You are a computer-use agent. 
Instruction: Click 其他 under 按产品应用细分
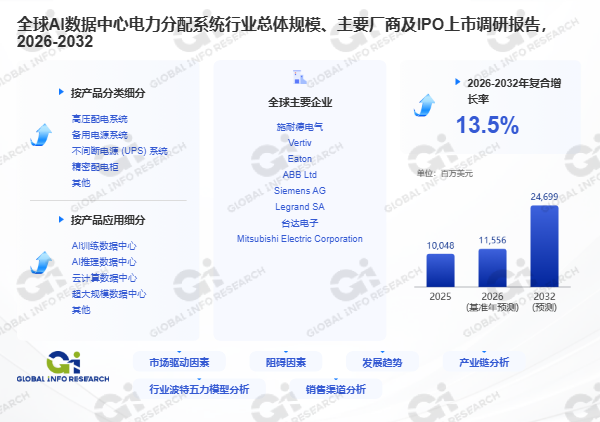(81, 310)
